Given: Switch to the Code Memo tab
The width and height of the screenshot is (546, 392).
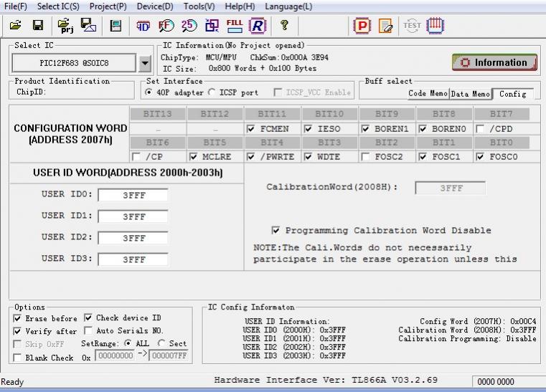Looking at the screenshot, I should (428, 94).
